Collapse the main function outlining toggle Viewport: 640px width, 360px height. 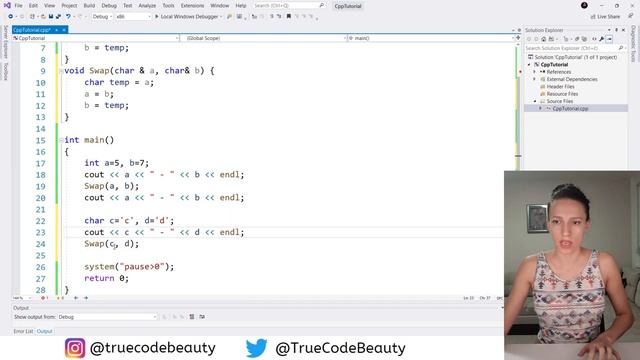[61, 140]
